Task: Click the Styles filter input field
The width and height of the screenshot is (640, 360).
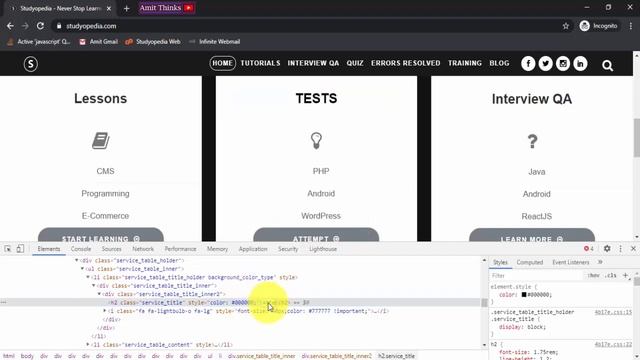Action: coord(537,276)
